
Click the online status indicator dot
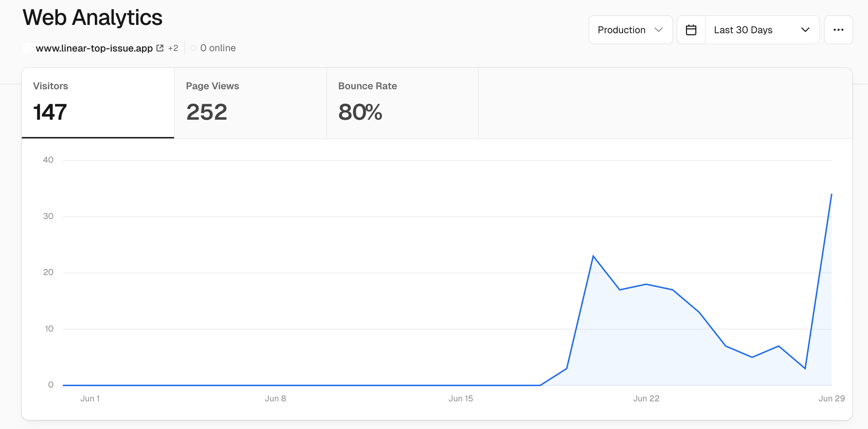[x=193, y=48]
